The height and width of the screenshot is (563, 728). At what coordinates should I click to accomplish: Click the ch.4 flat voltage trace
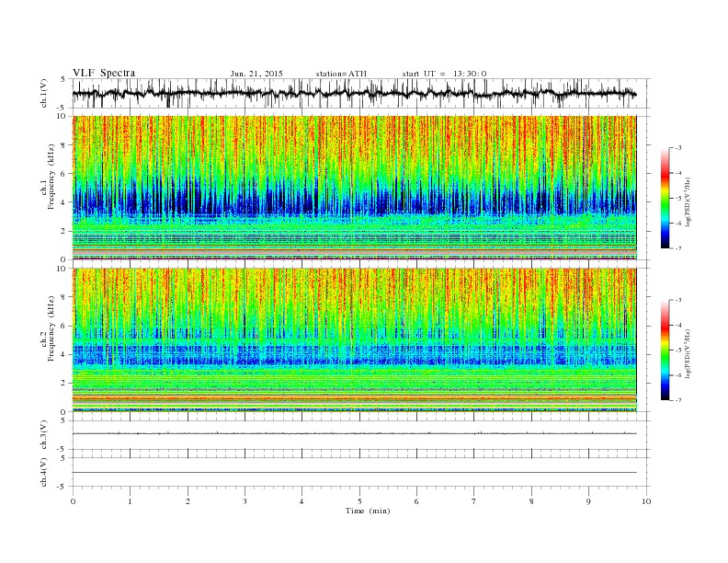click(x=354, y=473)
